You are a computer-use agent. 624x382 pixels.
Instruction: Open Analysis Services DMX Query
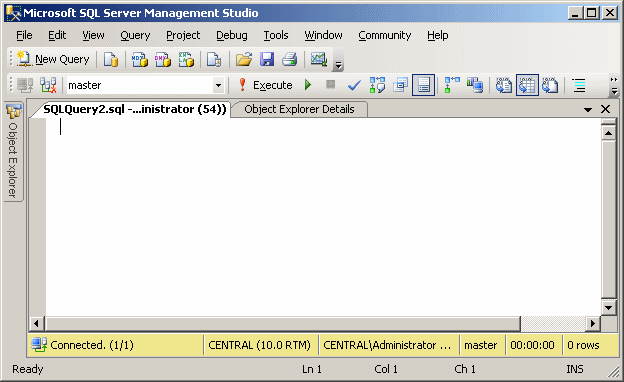(x=163, y=59)
